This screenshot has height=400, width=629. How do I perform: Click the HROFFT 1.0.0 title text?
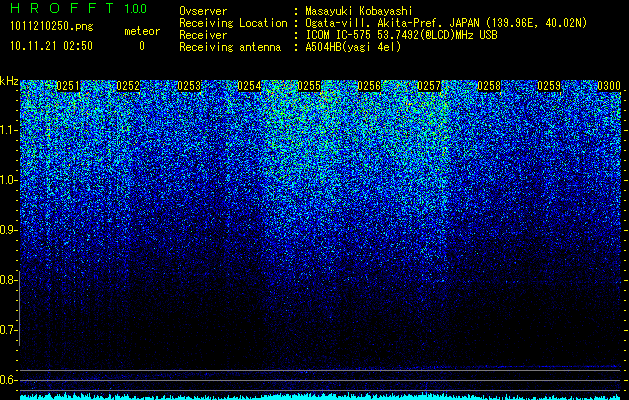(79, 8)
